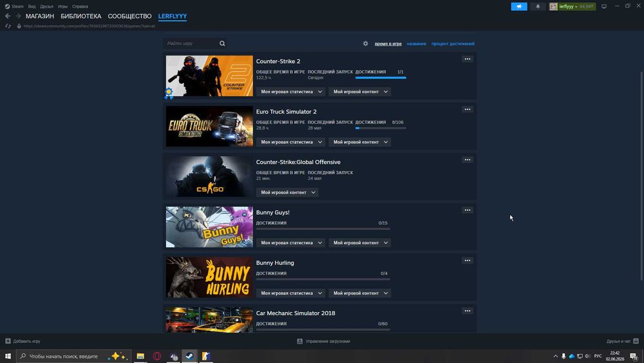
Task: Open the friends and chat icon
Action: 636,341
